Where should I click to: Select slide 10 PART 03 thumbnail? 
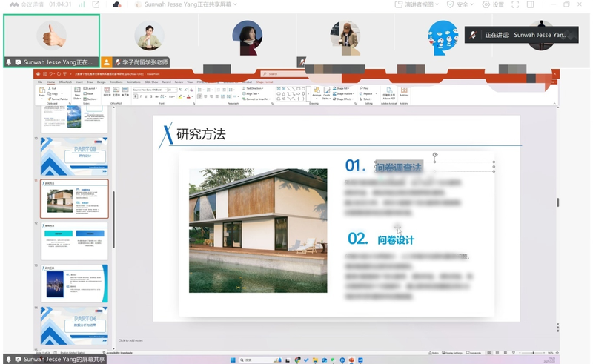coord(74,156)
